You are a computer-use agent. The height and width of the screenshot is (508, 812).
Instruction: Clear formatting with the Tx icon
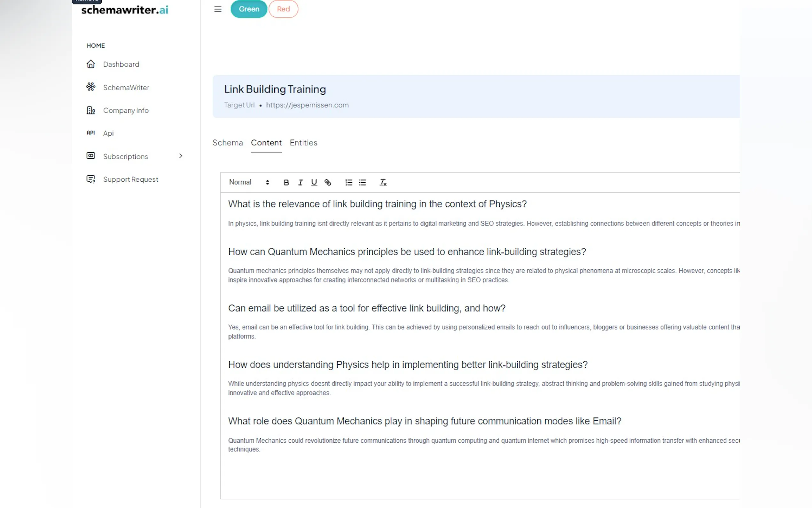(383, 182)
